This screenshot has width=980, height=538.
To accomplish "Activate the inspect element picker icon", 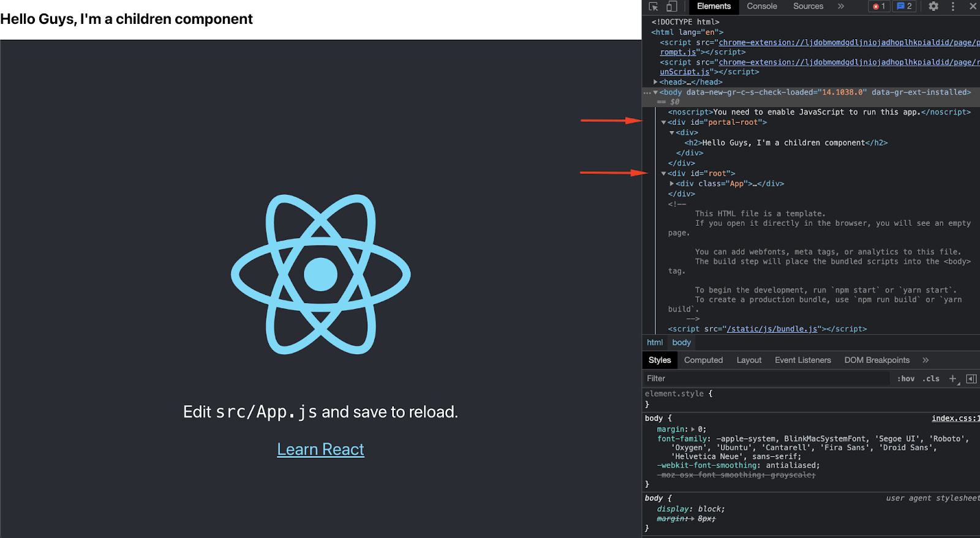I will click(654, 6).
